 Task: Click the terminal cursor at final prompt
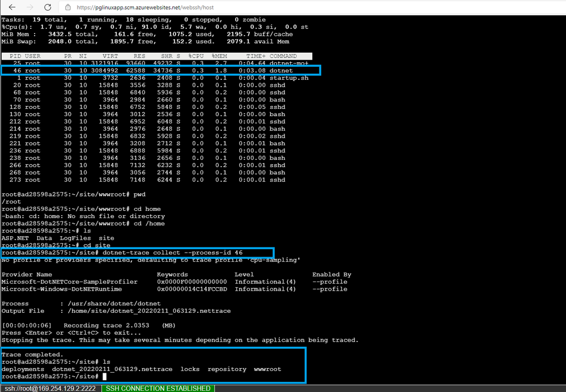click(x=105, y=377)
